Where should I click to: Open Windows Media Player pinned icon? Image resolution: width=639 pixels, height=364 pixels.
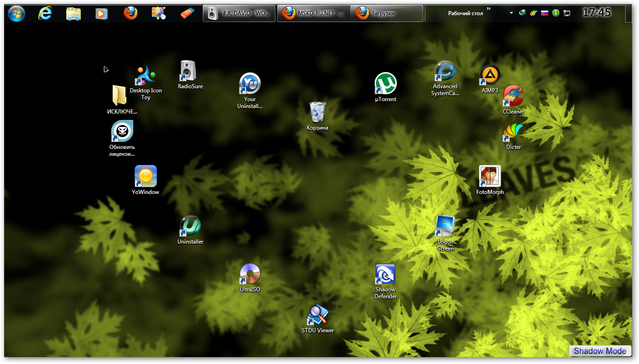pyautogui.click(x=102, y=14)
